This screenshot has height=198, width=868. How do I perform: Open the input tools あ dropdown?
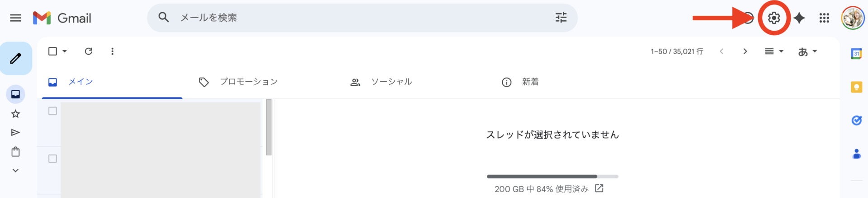coord(807,51)
